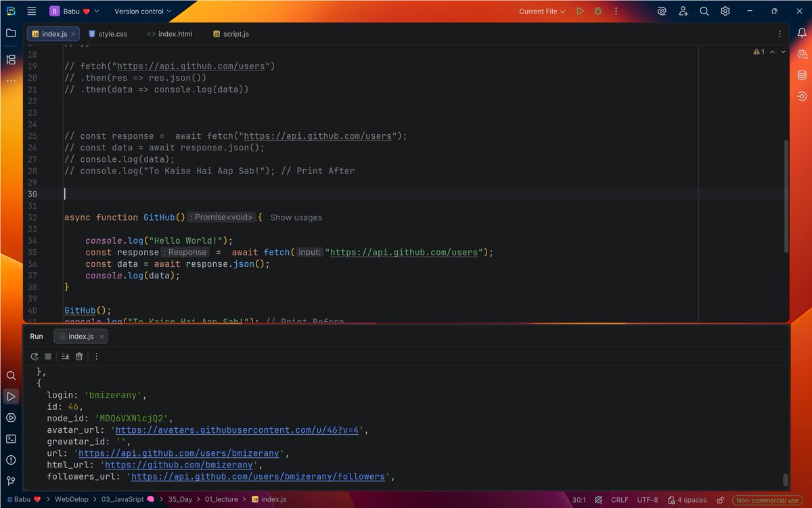Open Git tool window in left sidebar

point(11,481)
